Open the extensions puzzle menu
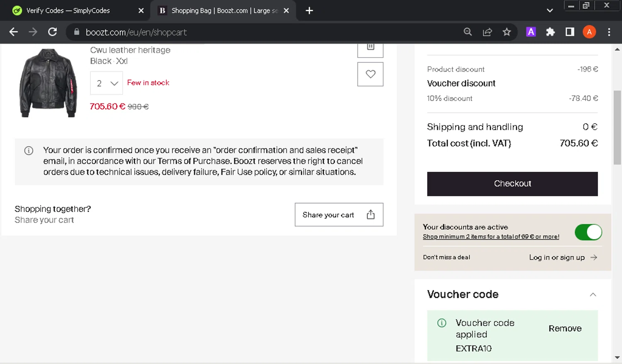This screenshot has height=364, width=622. (x=550, y=32)
